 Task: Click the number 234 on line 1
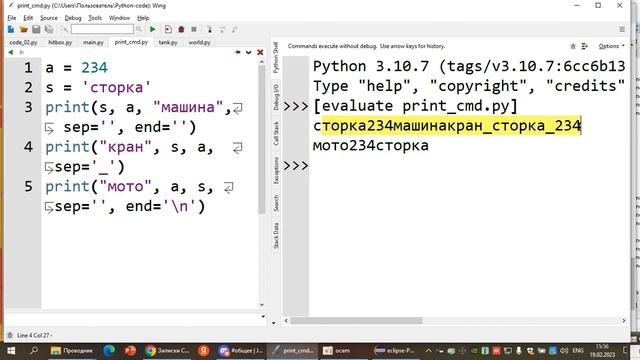pos(94,68)
